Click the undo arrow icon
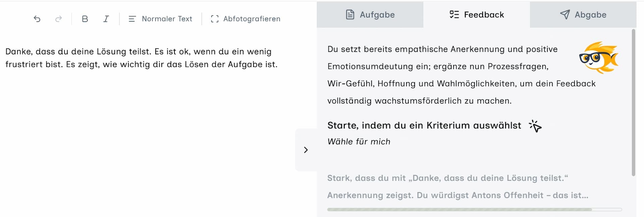The image size is (644, 217). 37,19
